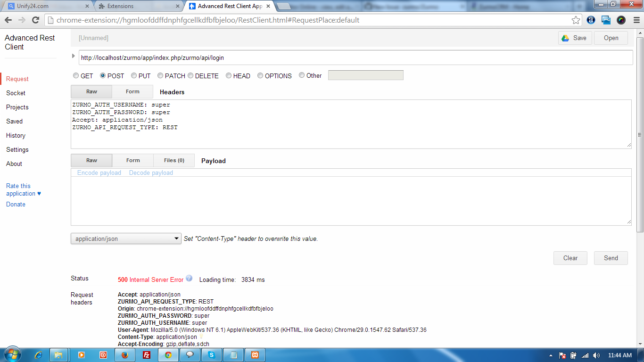This screenshot has width=644, height=362.
Task: Click the request URL input field
Action: point(355,58)
